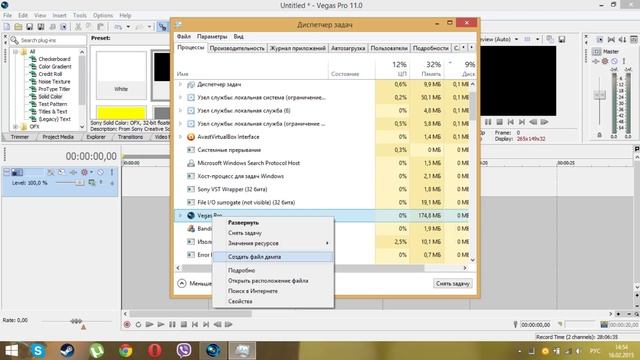640x360 pixels.
Task: Collapse Task Manager with the Меньше button
Action: 195,283
